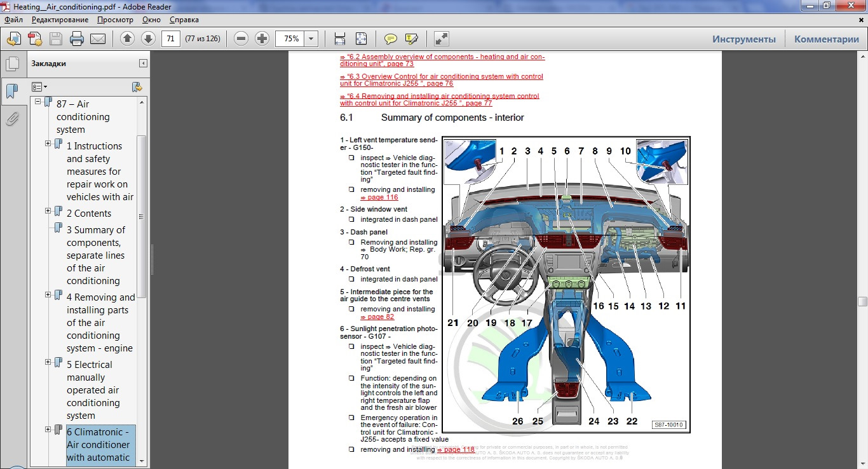This screenshot has width=868, height=469.
Task: Select the highlight text tool icon
Action: (412, 39)
